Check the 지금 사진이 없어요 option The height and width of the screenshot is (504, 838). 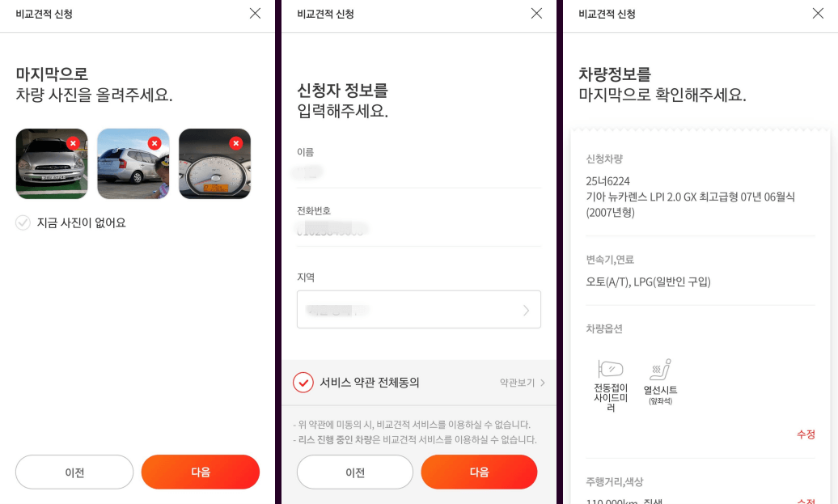coord(24,222)
